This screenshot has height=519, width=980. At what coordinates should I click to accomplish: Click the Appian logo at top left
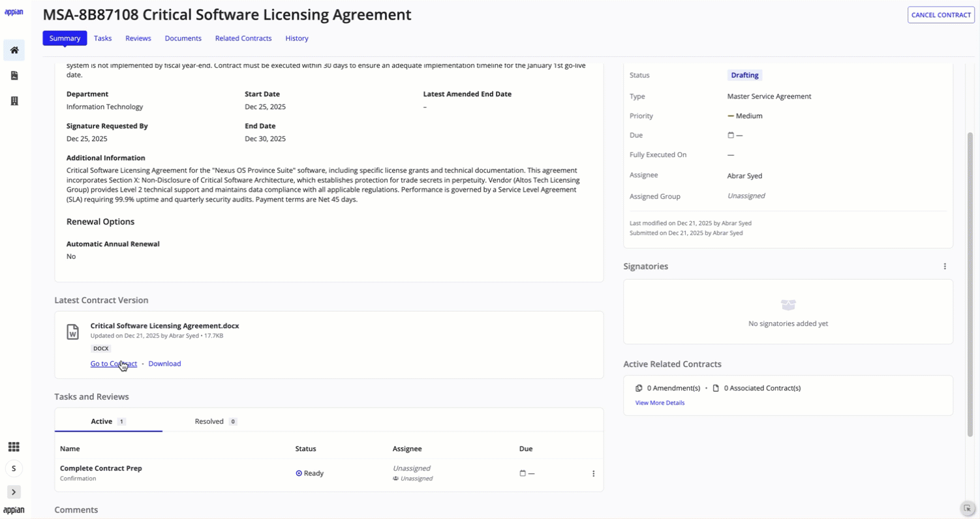point(14,12)
